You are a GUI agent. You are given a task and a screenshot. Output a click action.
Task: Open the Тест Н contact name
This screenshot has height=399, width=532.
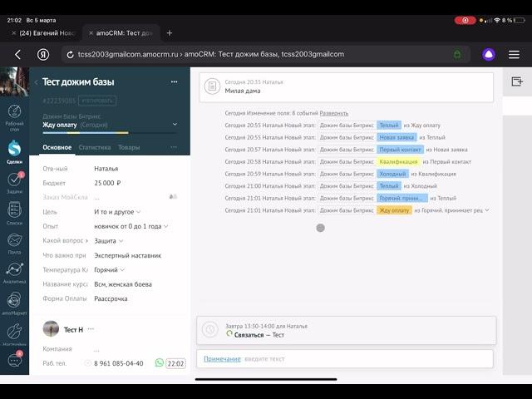tap(74, 329)
